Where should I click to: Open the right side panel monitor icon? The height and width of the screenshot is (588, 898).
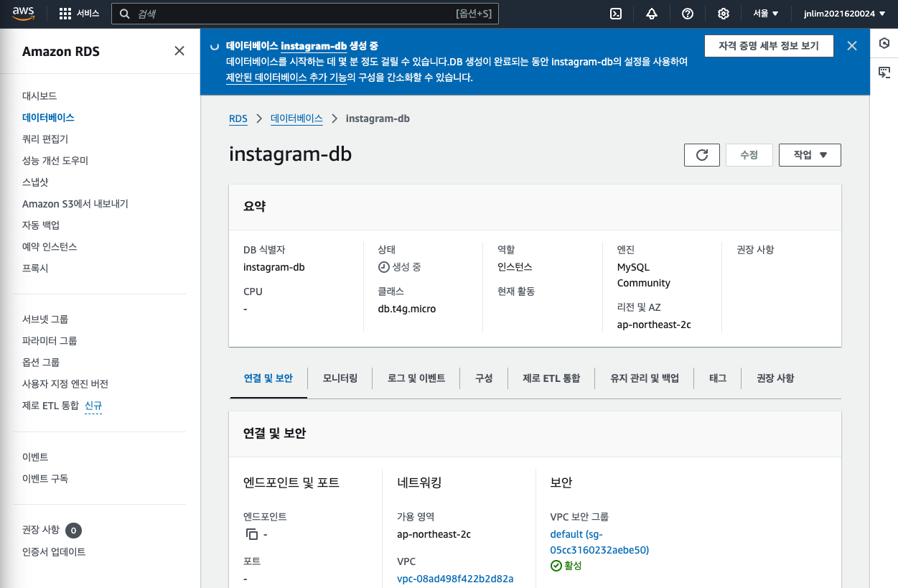884,72
